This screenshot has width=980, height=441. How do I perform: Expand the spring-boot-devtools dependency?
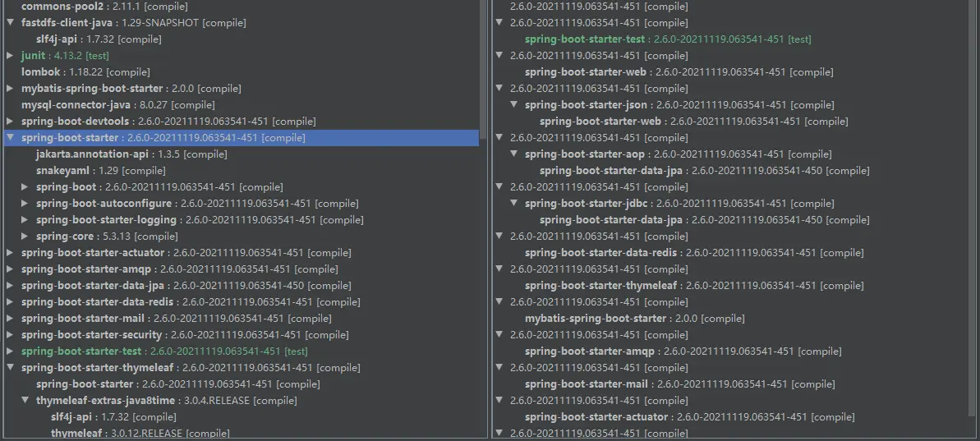10,122
